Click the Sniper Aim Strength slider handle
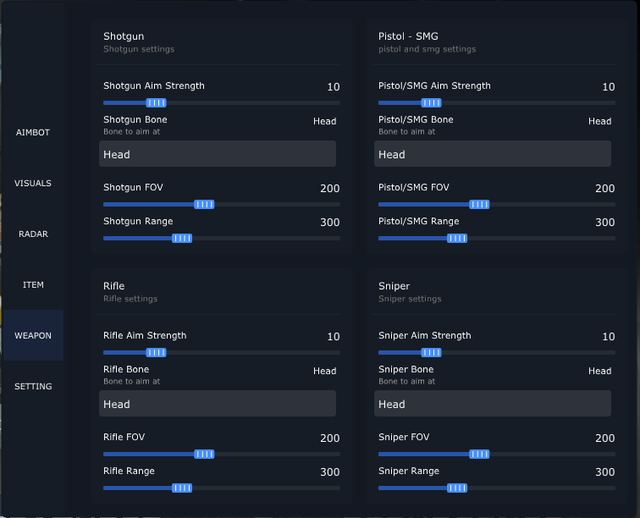The width and height of the screenshot is (640, 518). coord(431,353)
